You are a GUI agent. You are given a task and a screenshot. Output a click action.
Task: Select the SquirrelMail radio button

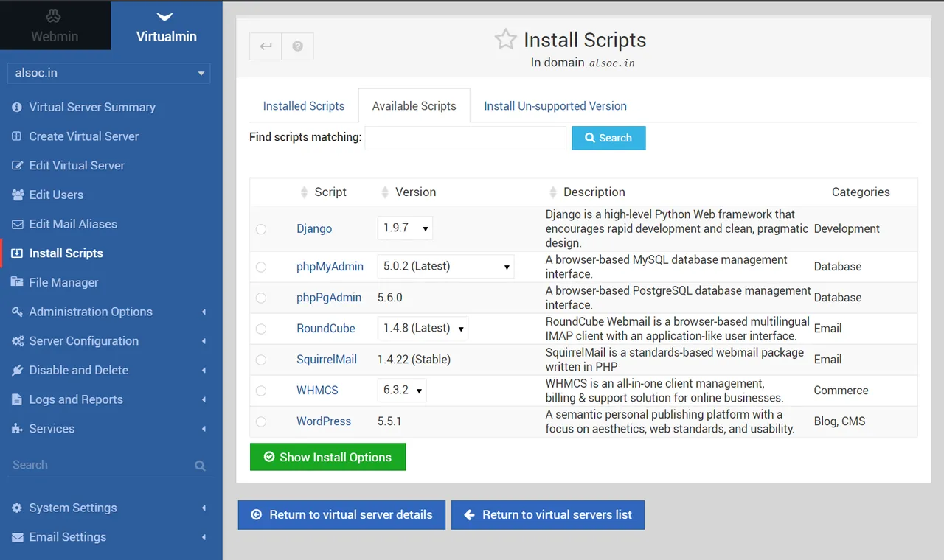click(x=261, y=360)
